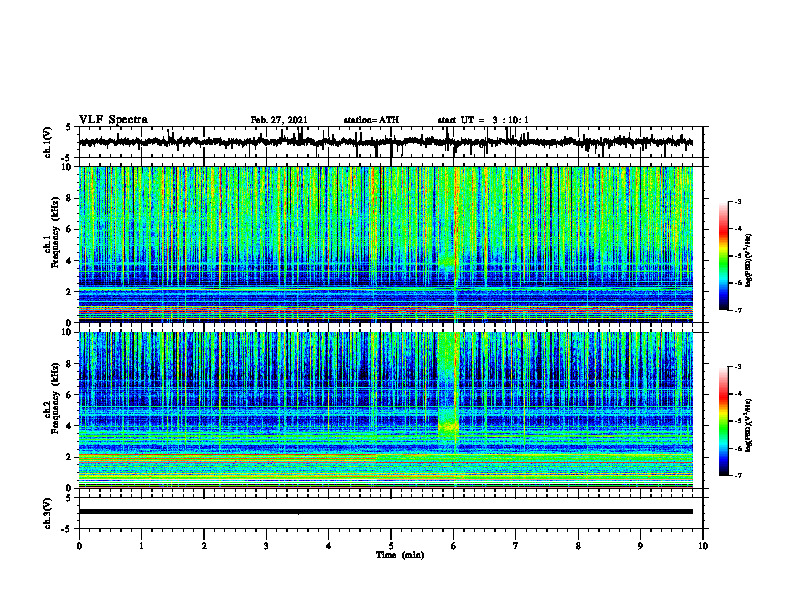792x612 pixels.
Task: Click the ch.1 spectrogram color bar
Action: [x=723, y=256]
